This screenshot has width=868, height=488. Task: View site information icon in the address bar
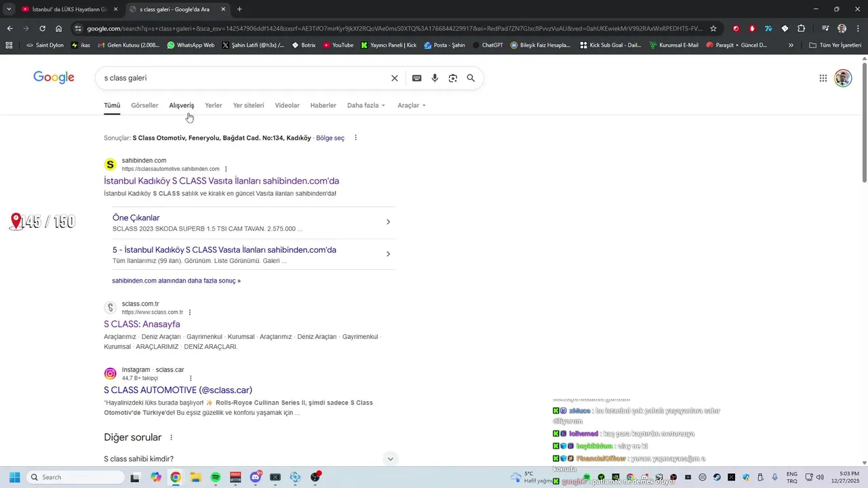[x=78, y=28]
